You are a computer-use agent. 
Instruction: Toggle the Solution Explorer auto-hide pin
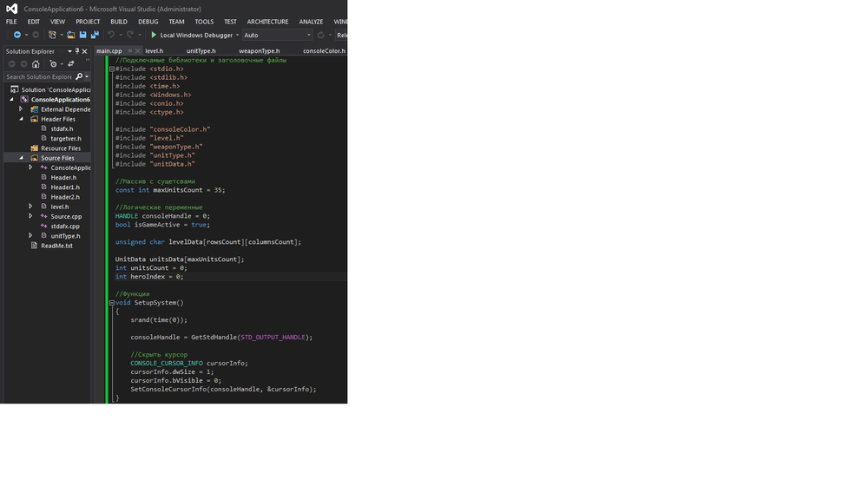pos(77,51)
